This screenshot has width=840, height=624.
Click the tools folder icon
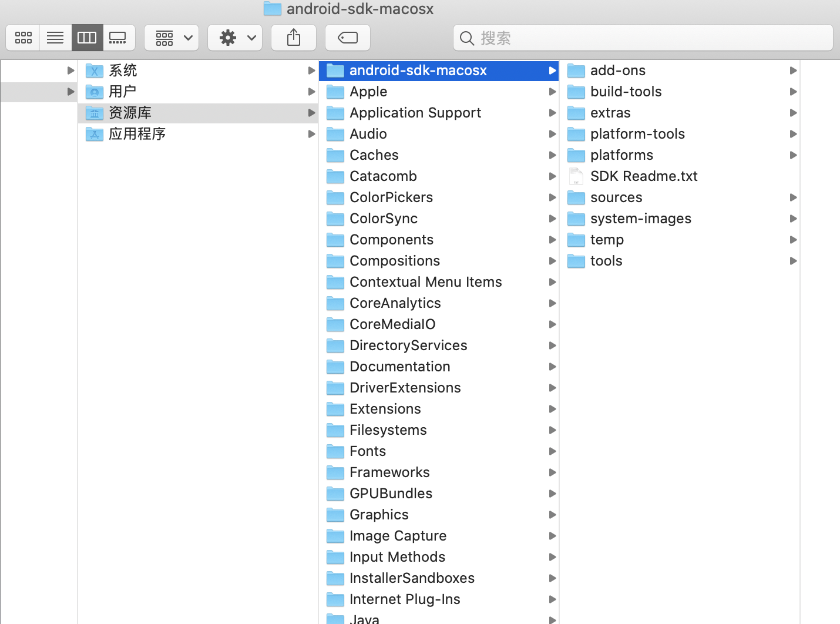coord(576,261)
